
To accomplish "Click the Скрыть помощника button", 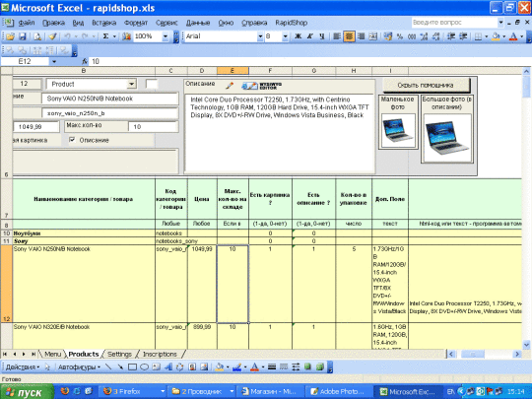I will click(426, 85).
